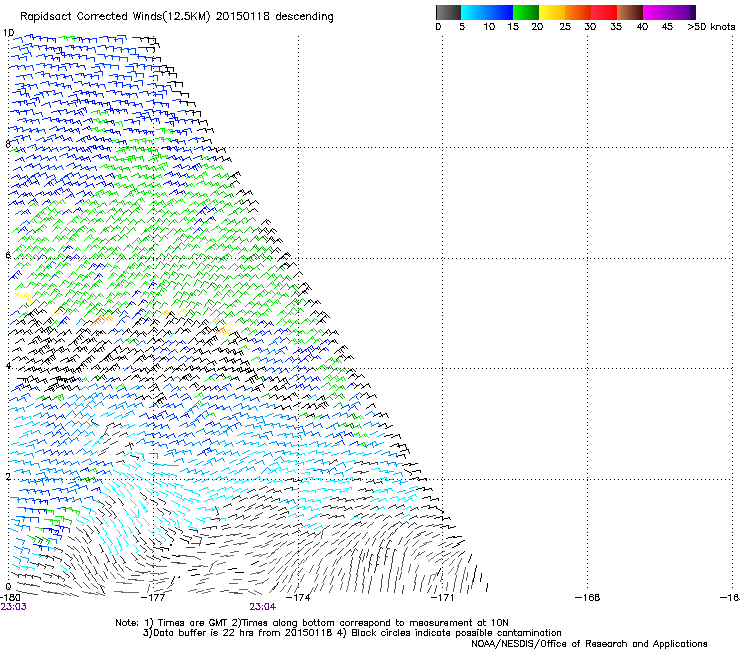Click the '25' legend scale label
This screenshot has height=650, width=740.
click(x=565, y=27)
